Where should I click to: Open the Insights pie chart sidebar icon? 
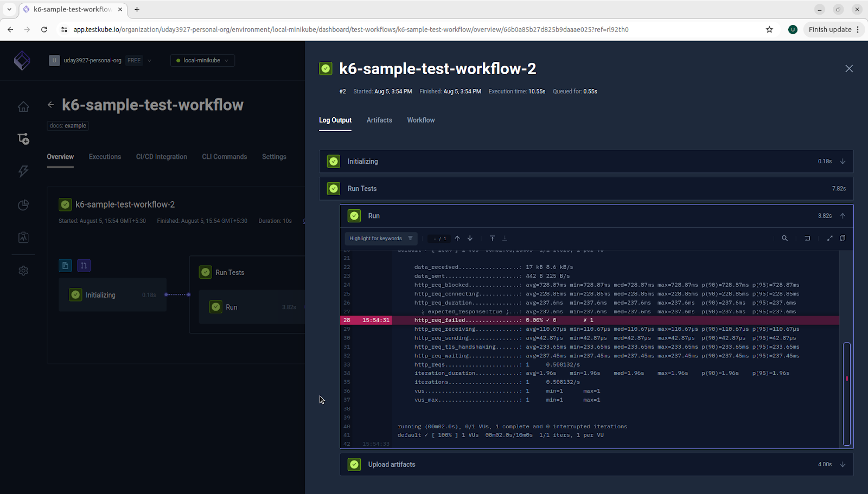coord(23,205)
